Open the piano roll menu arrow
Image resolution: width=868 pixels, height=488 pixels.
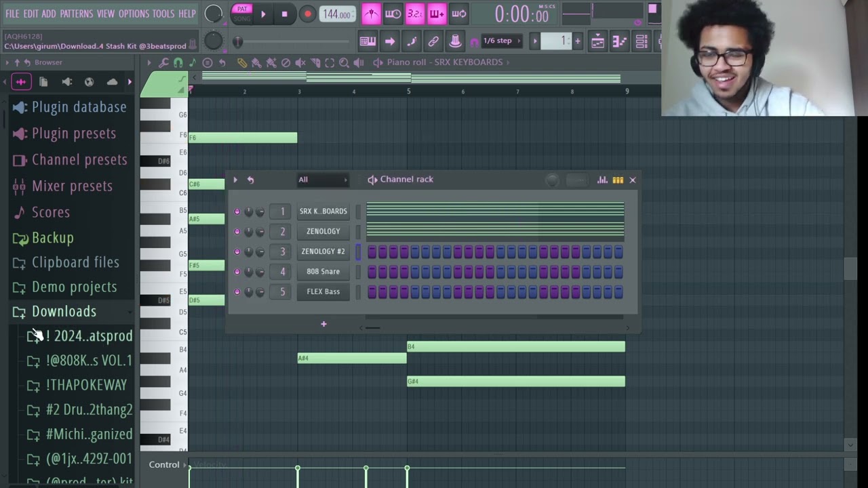149,62
